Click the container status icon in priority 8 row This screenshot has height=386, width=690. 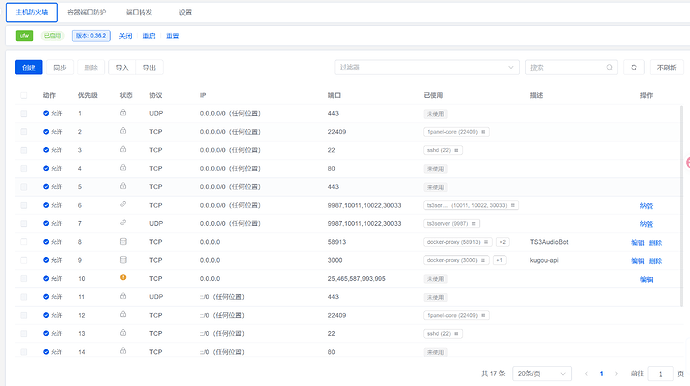[x=123, y=242]
